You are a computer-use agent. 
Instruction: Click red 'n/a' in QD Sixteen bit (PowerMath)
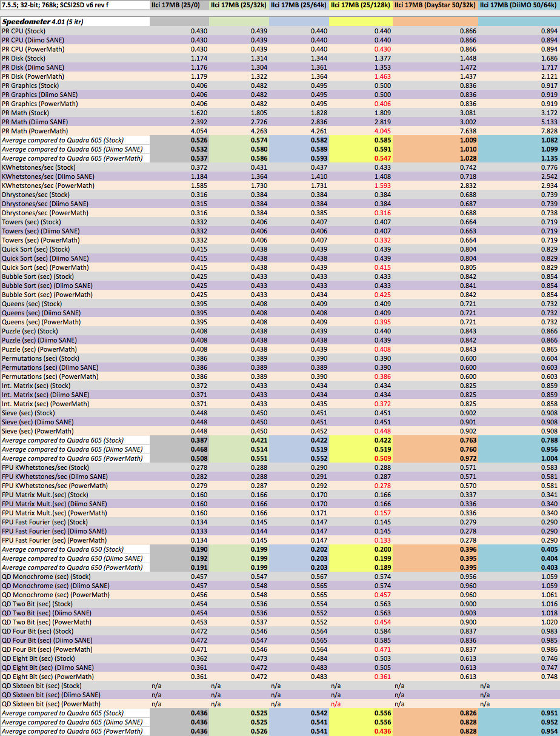[x=336, y=703]
